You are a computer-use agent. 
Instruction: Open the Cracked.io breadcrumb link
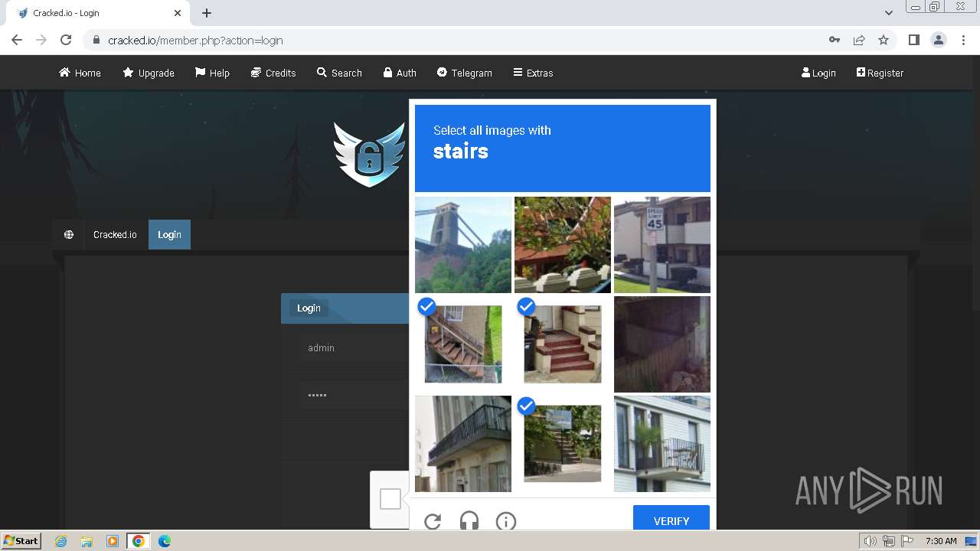pos(115,234)
